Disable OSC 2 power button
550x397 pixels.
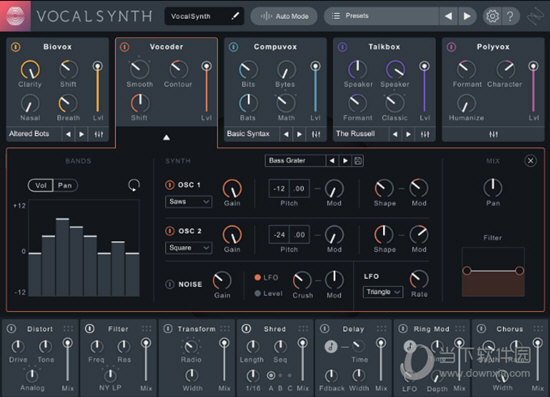point(169,231)
